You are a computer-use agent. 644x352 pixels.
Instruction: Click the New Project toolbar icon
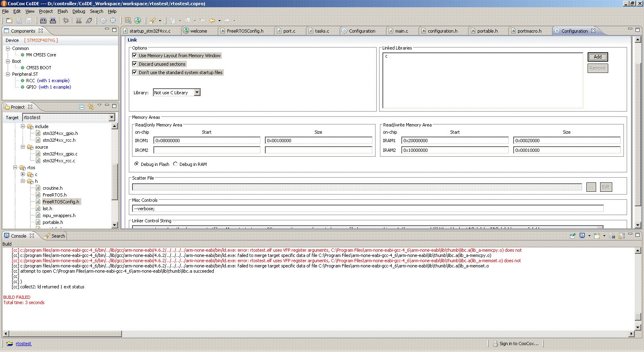(9, 21)
